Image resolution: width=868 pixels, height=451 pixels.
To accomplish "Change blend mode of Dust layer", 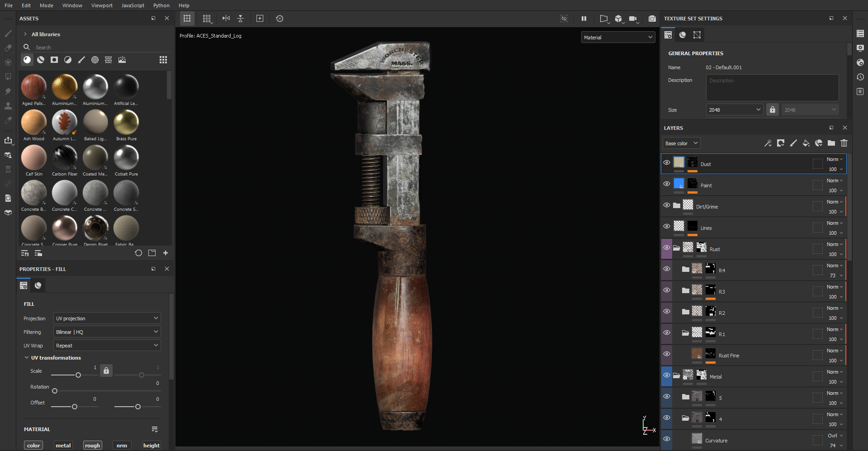I will 835,159.
